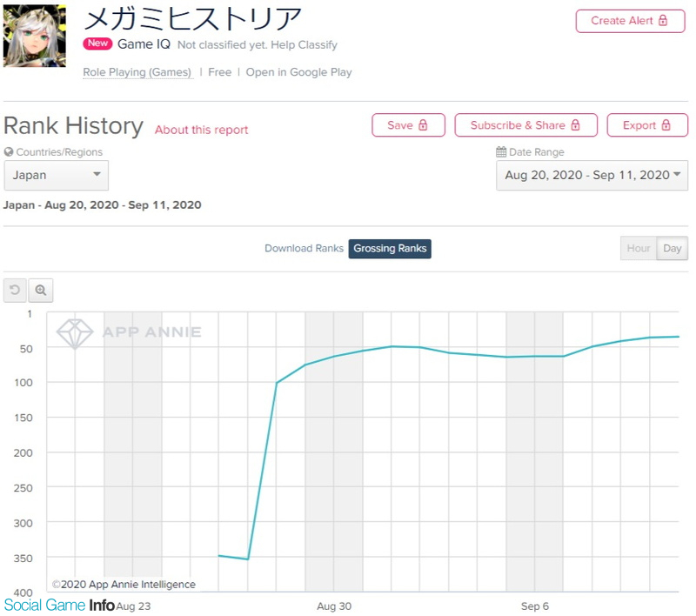Click the Japan - Aug 20, 2020 summary text
The width and height of the screenshot is (696, 616).
pos(103,205)
